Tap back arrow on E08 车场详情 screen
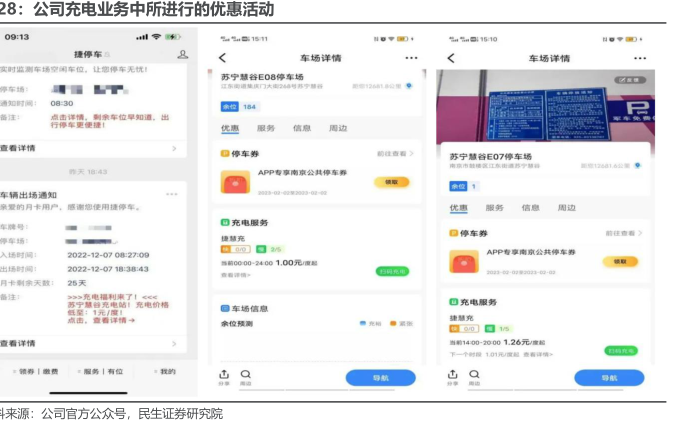This screenshot has width=688, height=434. click(x=222, y=58)
